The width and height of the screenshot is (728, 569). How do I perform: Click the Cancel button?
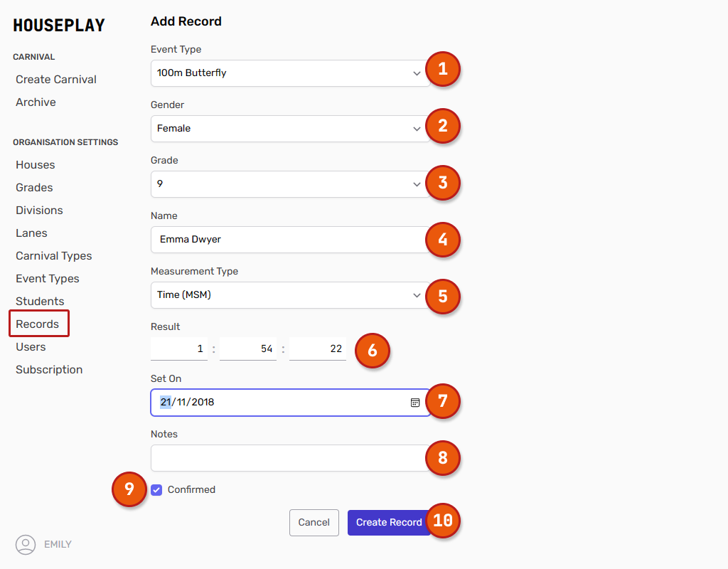314,523
